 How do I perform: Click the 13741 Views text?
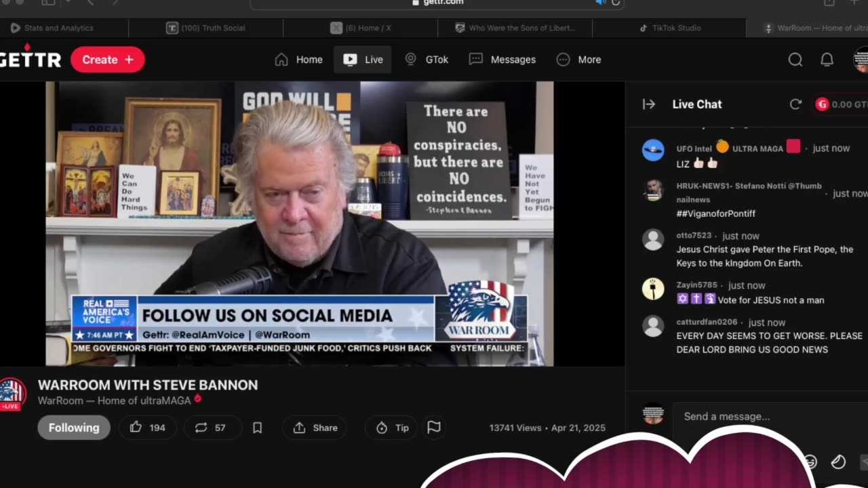pyautogui.click(x=515, y=428)
